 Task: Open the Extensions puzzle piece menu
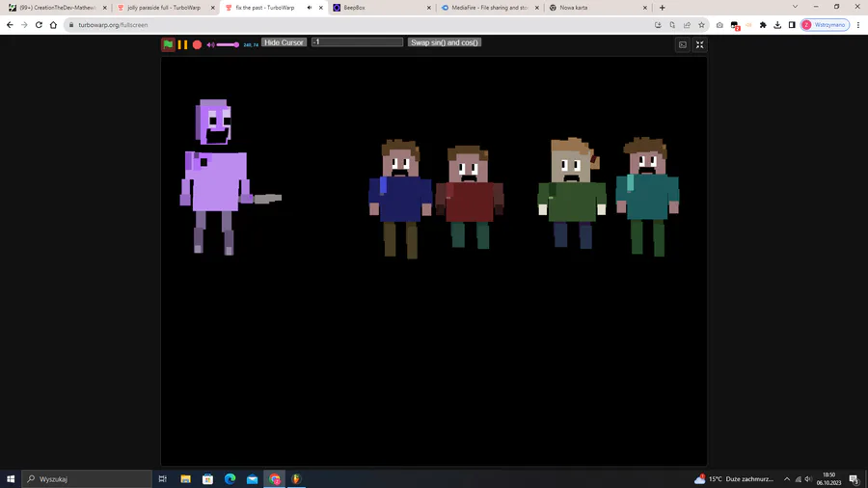pos(763,25)
